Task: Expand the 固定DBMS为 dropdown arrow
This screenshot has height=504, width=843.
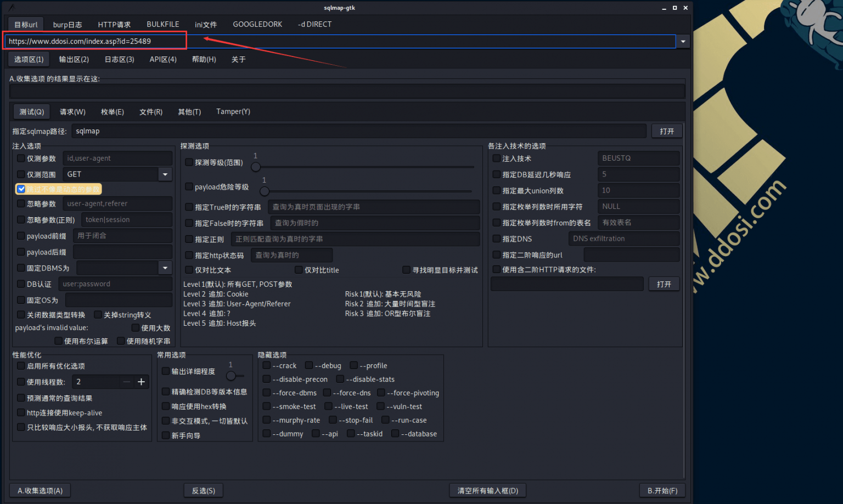Action: 165,268
